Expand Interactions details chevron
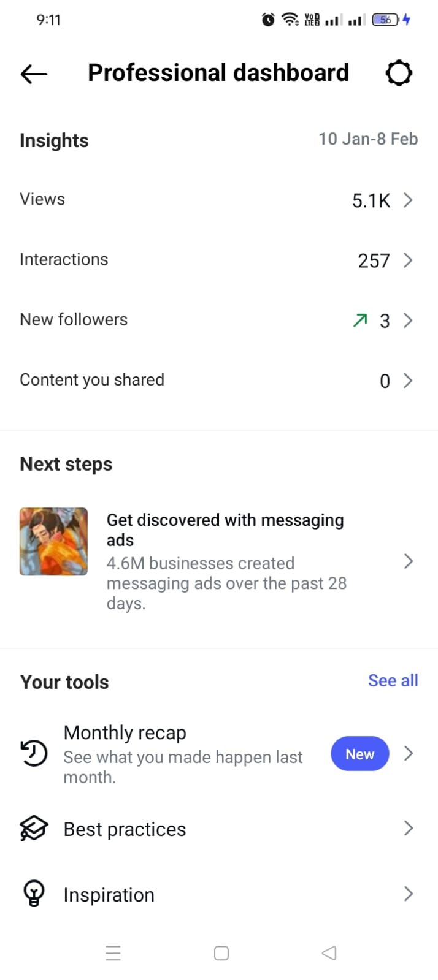The image size is (438, 980). 408,260
